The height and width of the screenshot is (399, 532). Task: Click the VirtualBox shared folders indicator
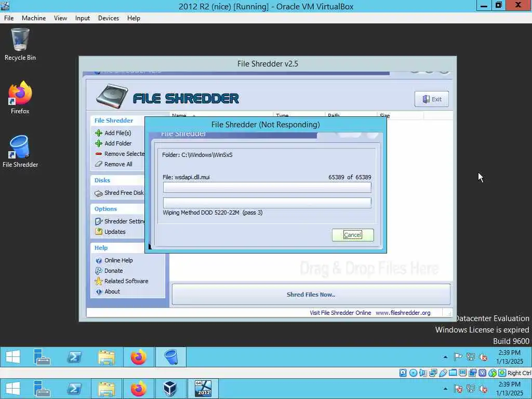pos(453,373)
